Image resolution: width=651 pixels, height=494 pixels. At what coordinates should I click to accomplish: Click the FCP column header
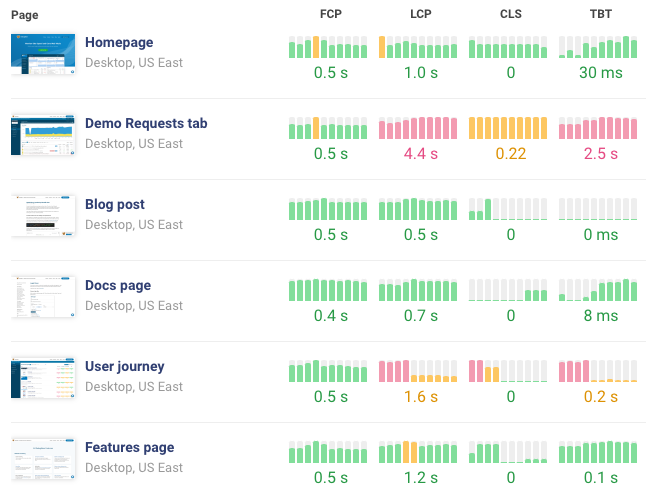[x=330, y=15]
